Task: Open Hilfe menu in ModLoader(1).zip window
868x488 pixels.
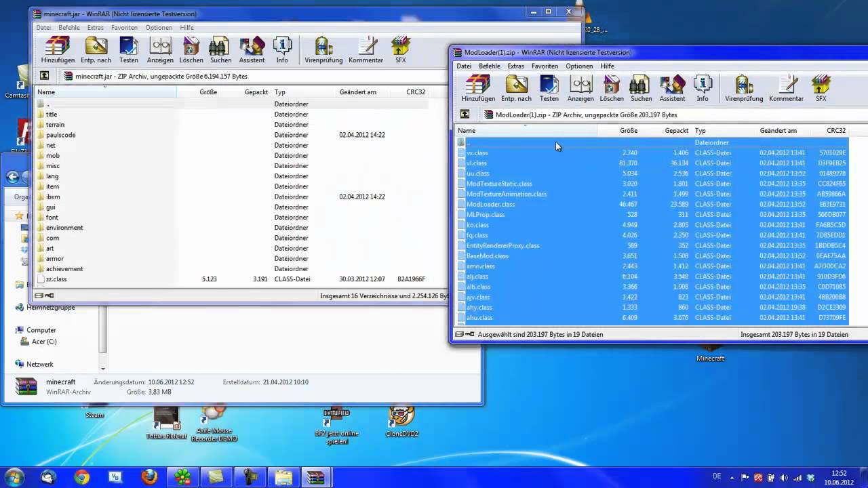Action: click(608, 66)
